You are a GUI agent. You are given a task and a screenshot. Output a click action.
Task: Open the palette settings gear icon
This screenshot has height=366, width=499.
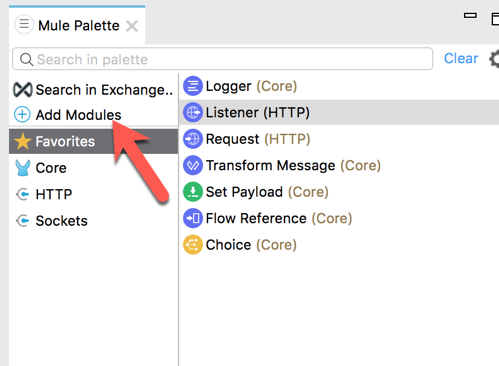pos(494,59)
